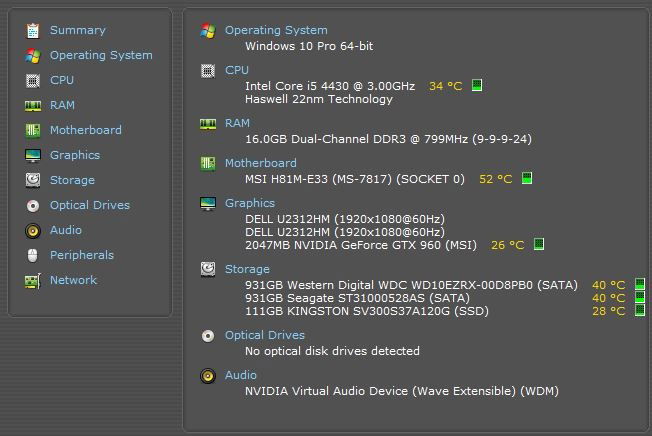Switch to the Peripherals section label
This screenshot has height=436, width=652.
point(82,256)
